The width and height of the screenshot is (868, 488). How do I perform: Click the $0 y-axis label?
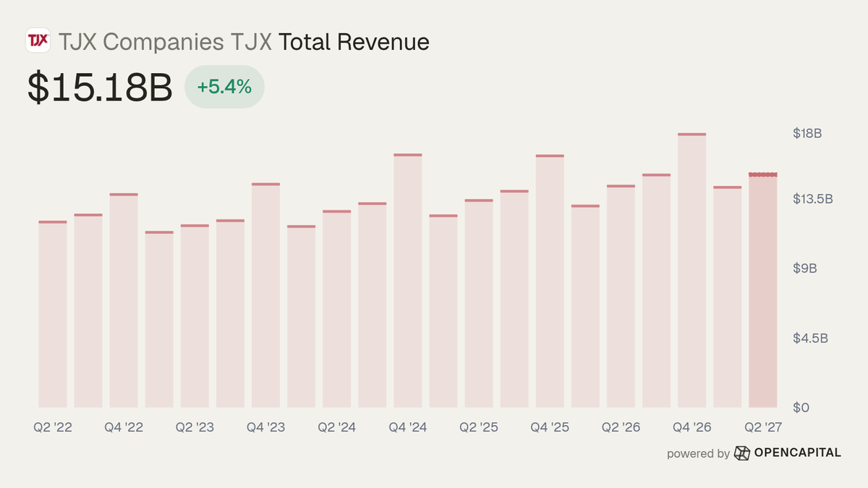point(801,408)
